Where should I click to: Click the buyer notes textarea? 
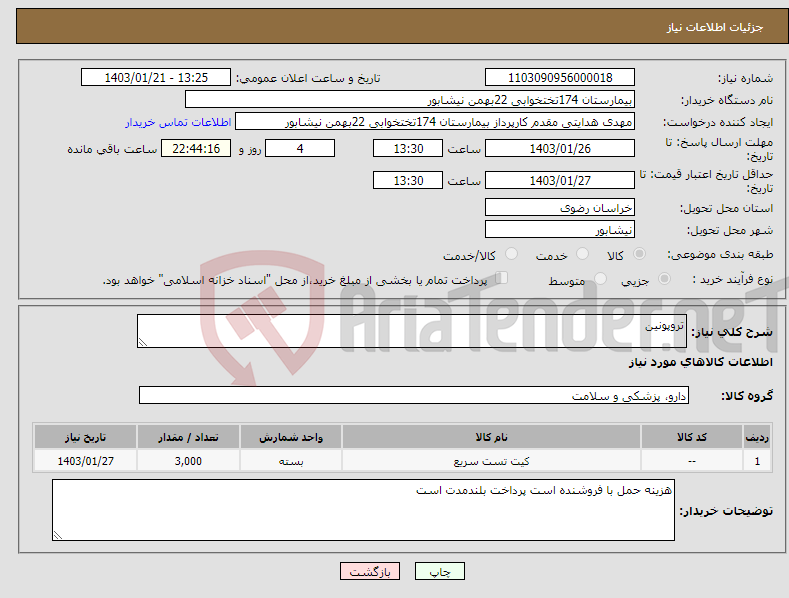pos(363,510)
